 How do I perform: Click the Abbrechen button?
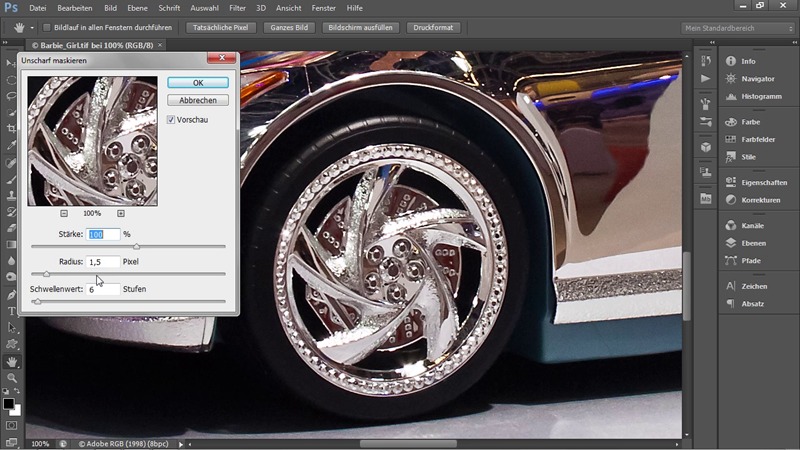[198, 100]
